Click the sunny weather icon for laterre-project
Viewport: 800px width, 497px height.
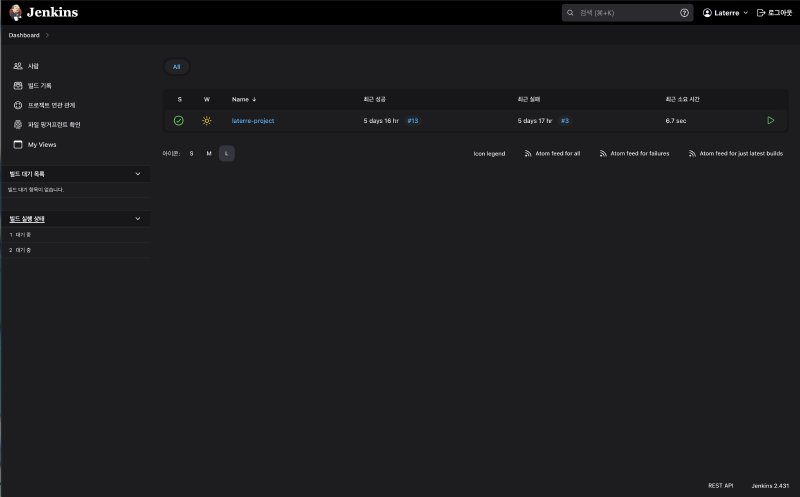pos(207,121)
